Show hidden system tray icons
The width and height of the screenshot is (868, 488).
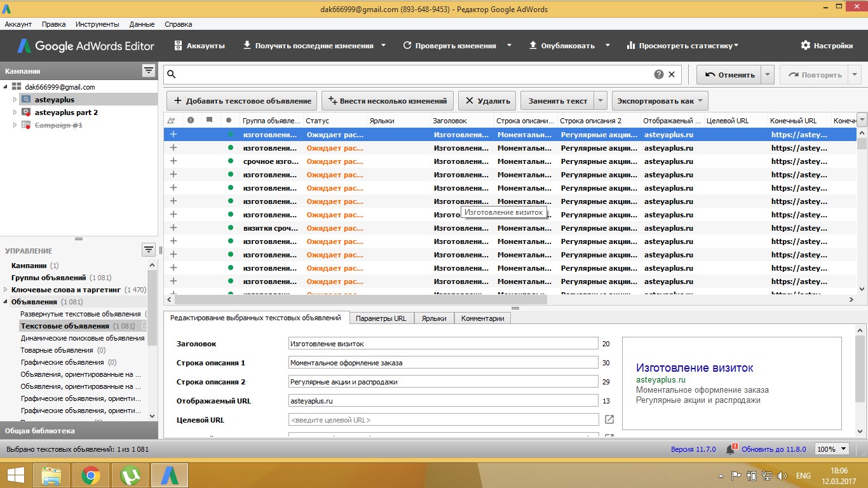click(721, 475)
